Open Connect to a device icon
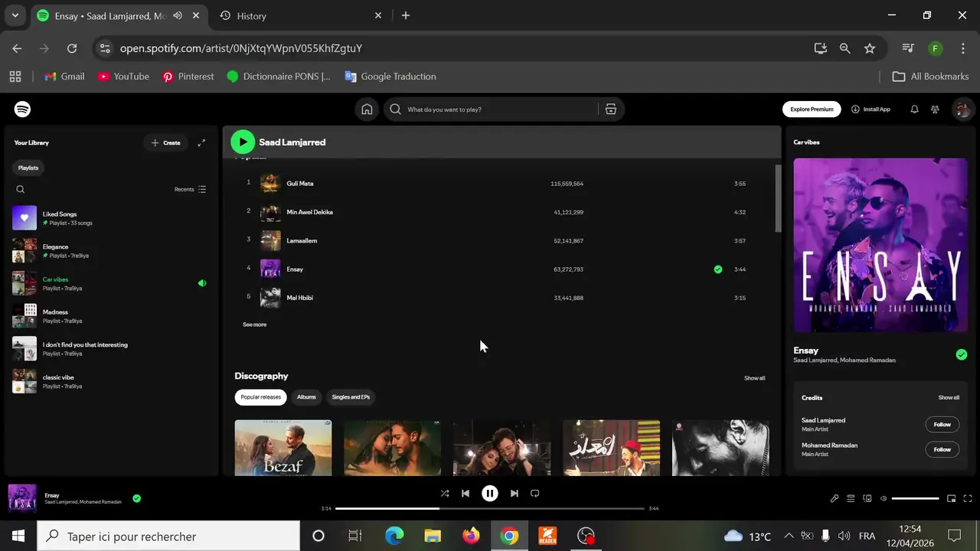 click(x=867, y=498)
